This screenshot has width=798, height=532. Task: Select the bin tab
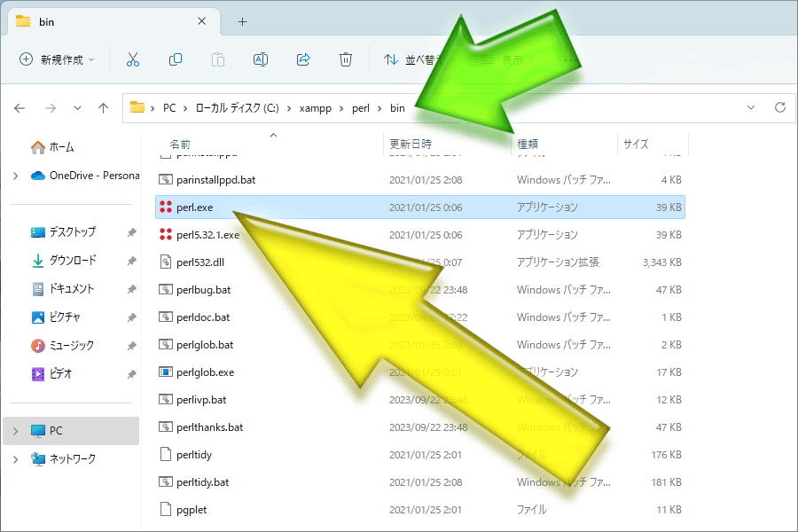tap(114, 22)
